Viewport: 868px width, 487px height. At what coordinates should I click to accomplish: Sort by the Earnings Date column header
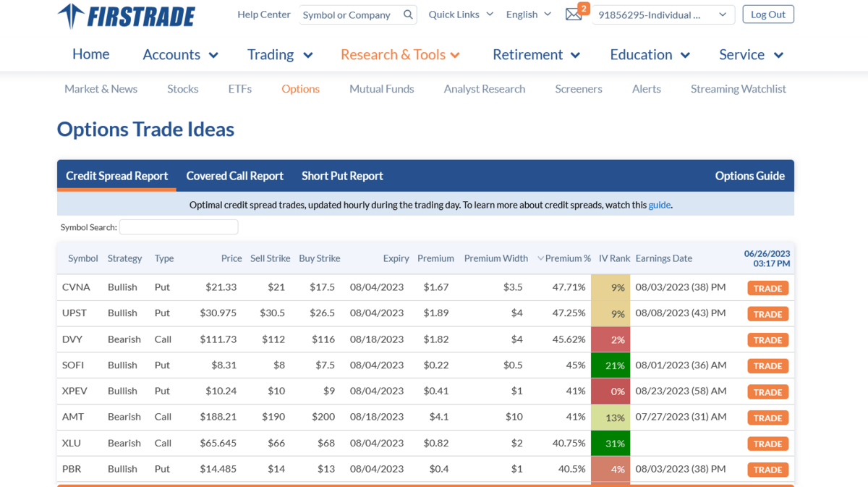664,258
